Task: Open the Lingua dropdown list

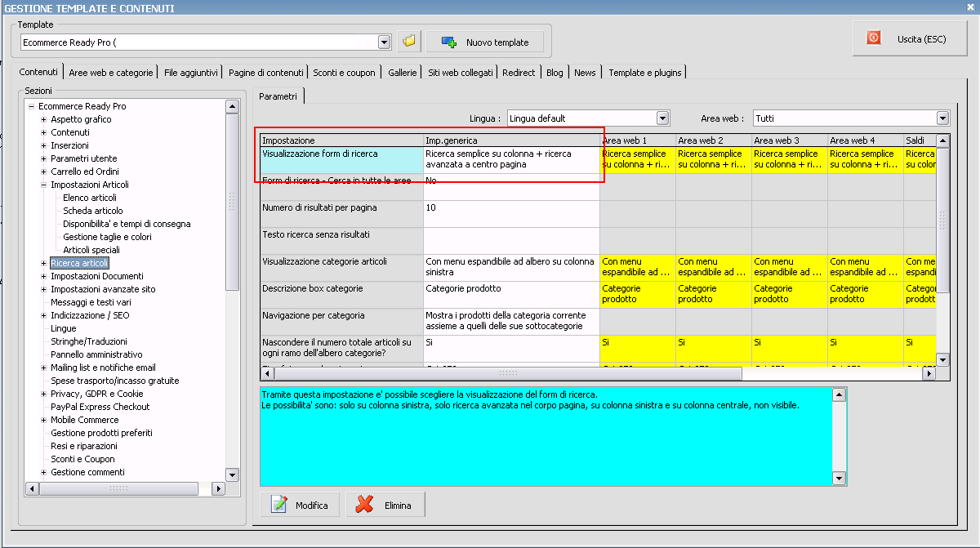Action: [x=662, y=118]
